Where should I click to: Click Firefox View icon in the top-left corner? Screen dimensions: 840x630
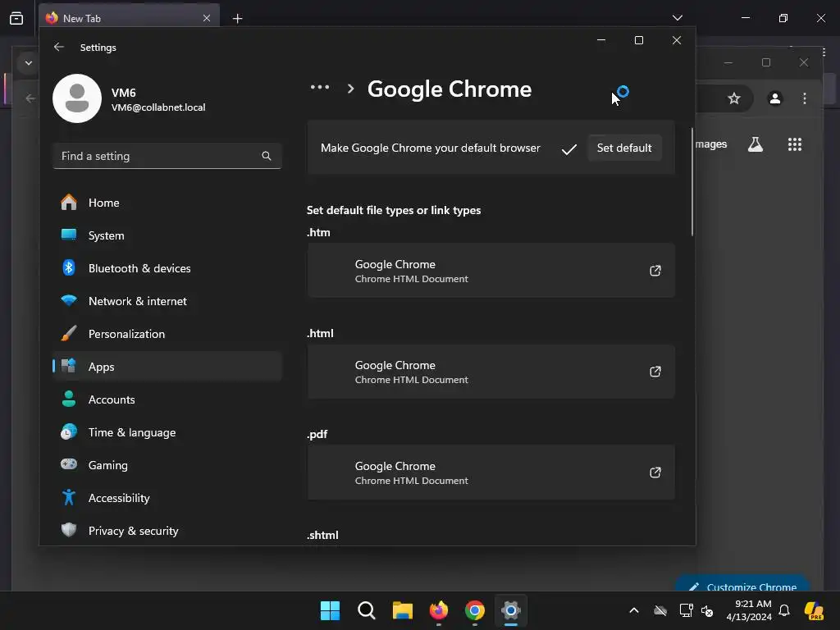pos(16,19)
